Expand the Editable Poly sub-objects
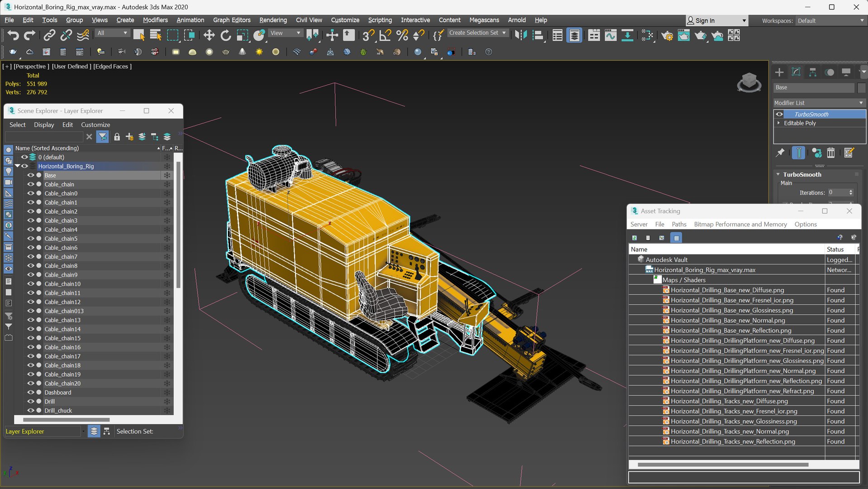Viewport: 868px width, 489px height. click(778, 123)
